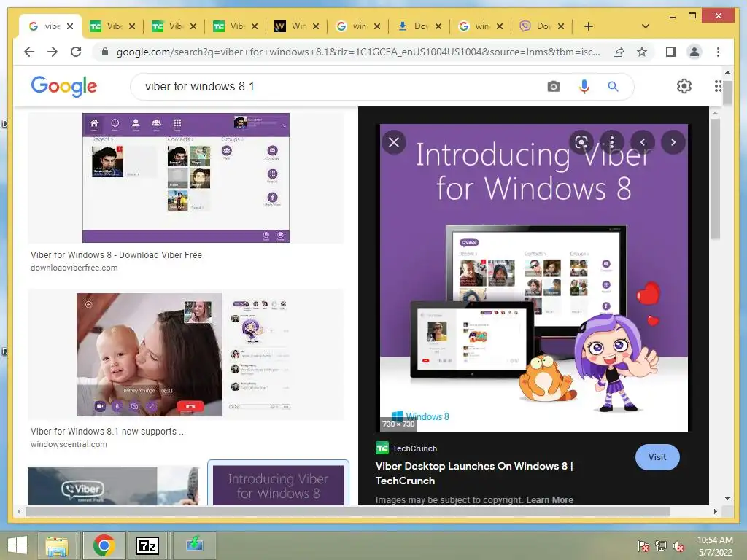Submit search with magnifying glass icon
This screenshot has width=747, height=560.
(x=613, y=87)
